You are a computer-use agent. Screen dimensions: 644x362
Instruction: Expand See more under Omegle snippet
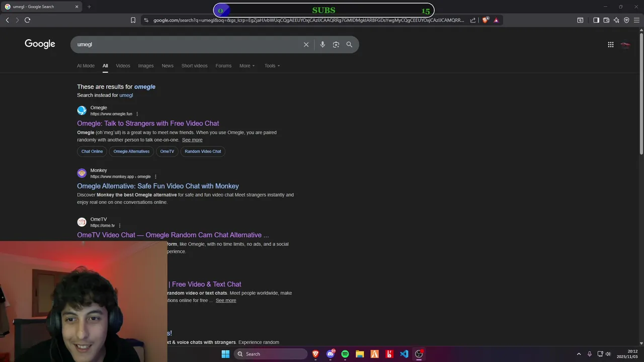tap(192, 140)
